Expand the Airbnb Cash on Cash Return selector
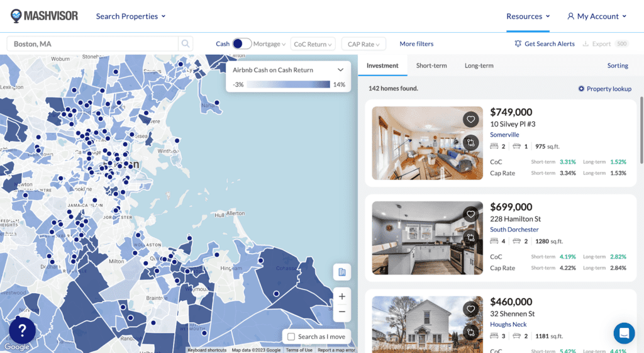Viewport: 644px width, 353px height. [340, 70]
